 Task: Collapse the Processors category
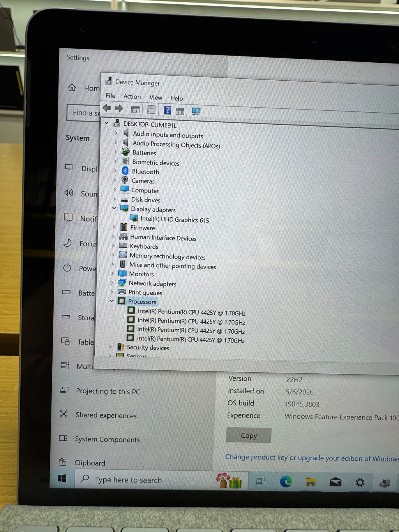tap(111, 300)
